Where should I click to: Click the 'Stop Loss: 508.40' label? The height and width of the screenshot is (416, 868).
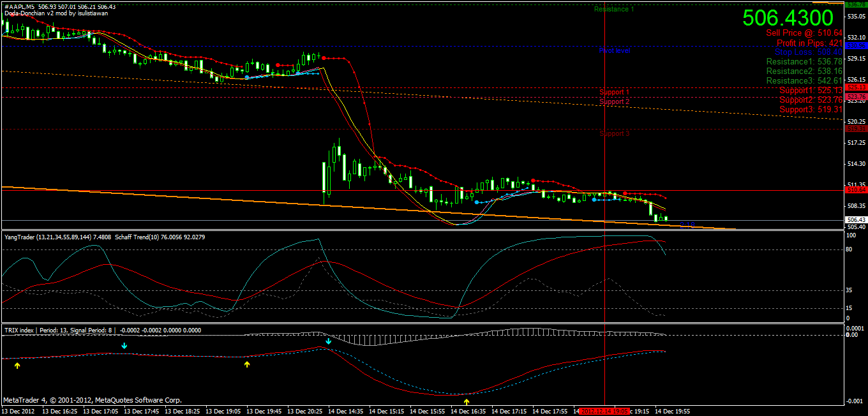click(809, 52)
